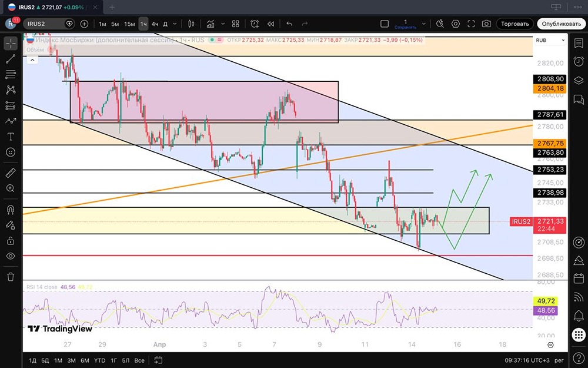Open the date range calendar picker
The width and height of the screenshot is (588, 368).
pos(158,360)
